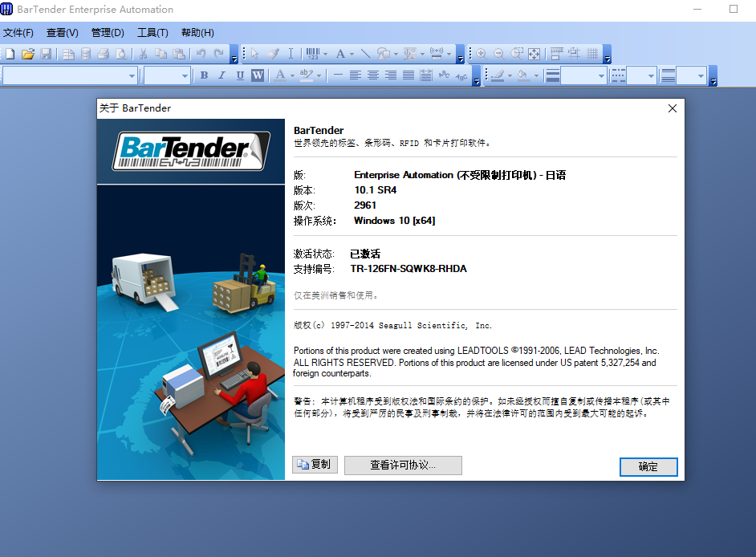The width and height of the screenshot is (756, 557).
Task: Toggle the grid display icon
Action: tap(591, 53)
